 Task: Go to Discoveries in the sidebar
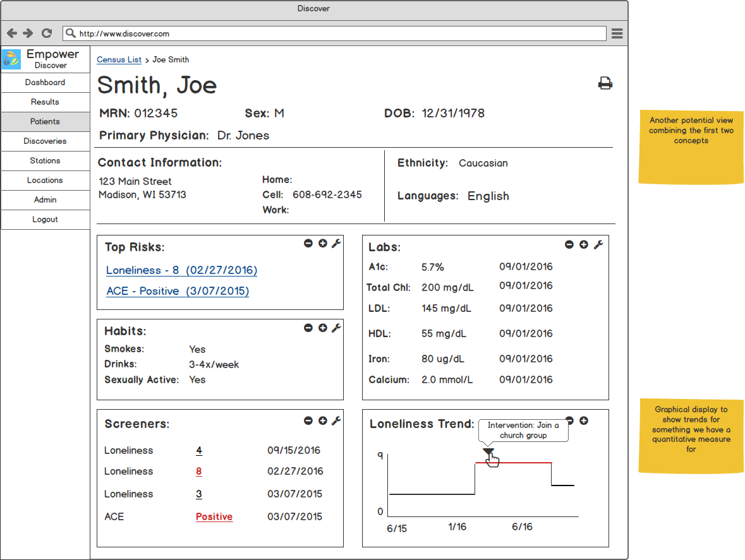pos(45,141)
